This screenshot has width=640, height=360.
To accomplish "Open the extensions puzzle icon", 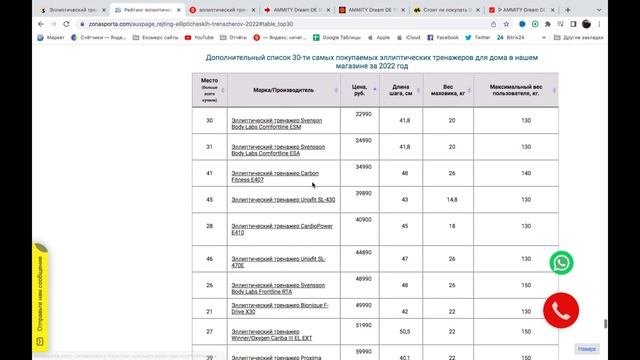I will 548,24.
